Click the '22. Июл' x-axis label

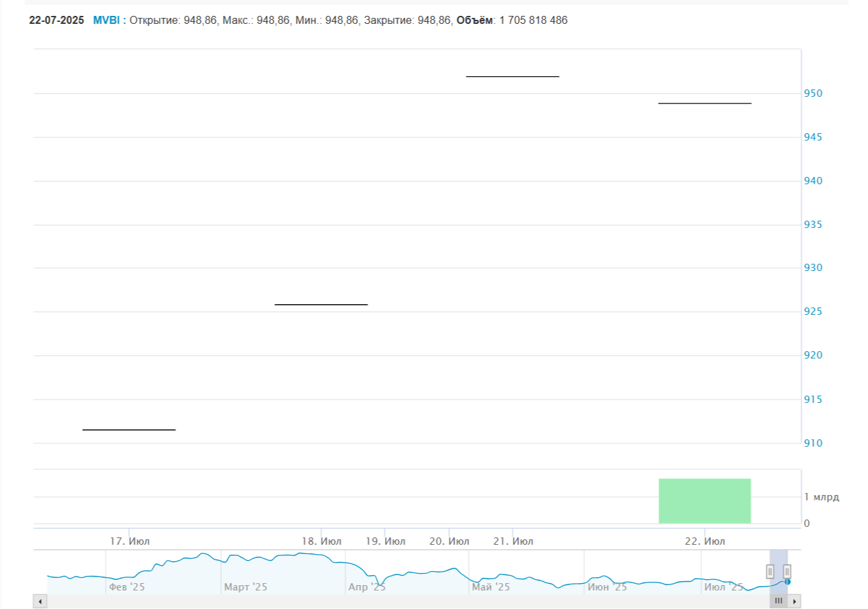(x=705, y=541)
